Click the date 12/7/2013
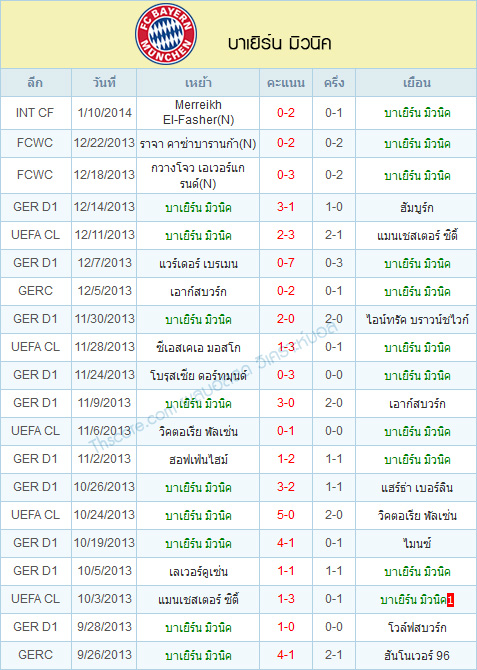This screenshot has width=477, height=670. [x=104, y=263]
